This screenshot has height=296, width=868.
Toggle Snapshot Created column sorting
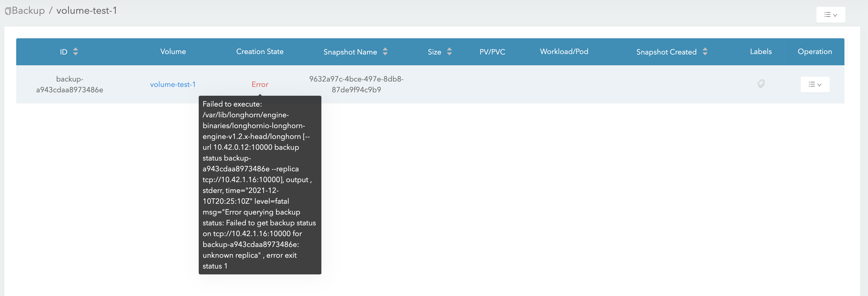pyautogui.click(x=667, y=52)
